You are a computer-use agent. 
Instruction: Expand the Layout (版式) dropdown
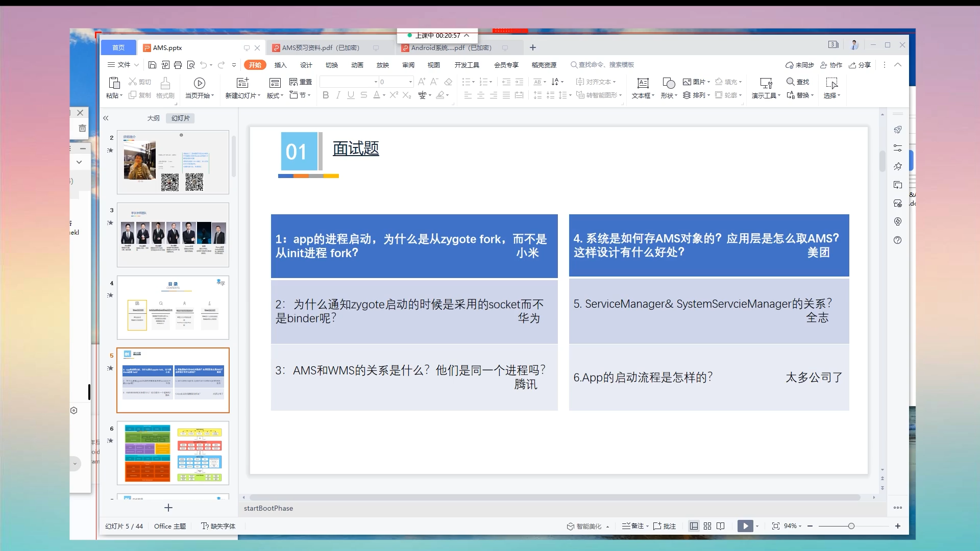[275, 95]
